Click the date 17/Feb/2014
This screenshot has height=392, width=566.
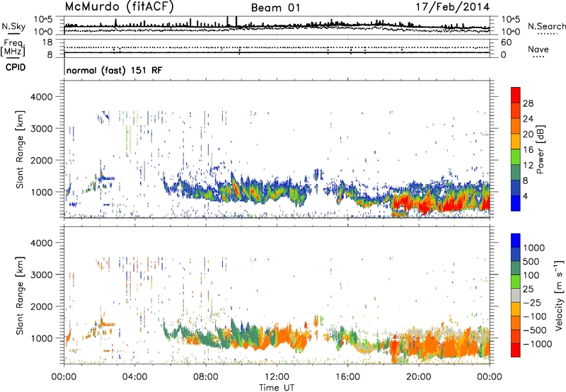tap(453, 7)
